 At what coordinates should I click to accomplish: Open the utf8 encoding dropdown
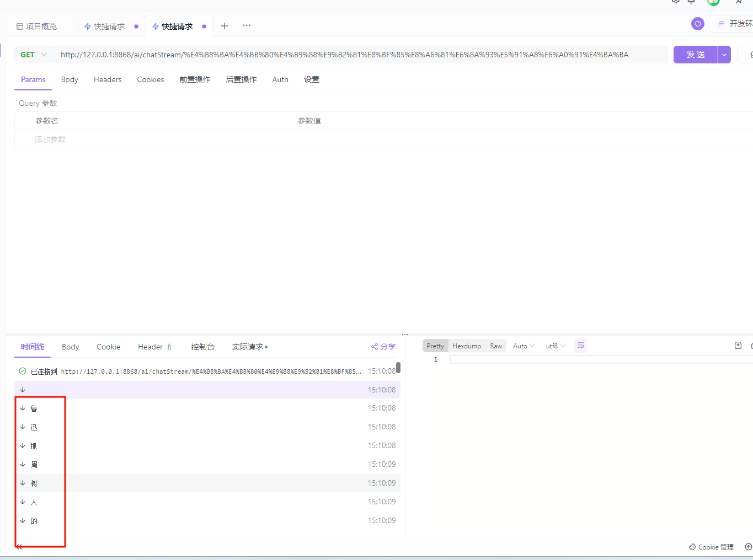click(x=555, y=346)
